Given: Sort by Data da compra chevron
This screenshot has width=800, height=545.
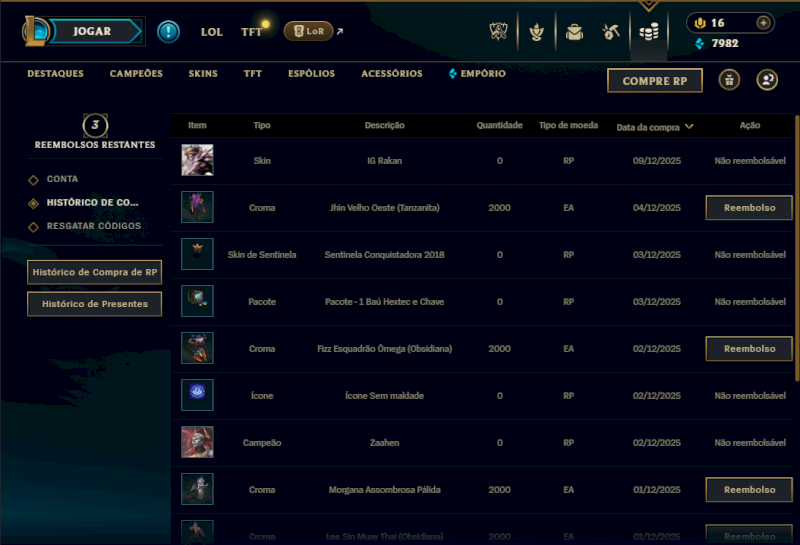Looking at the screenshot, I should point(689,127).
